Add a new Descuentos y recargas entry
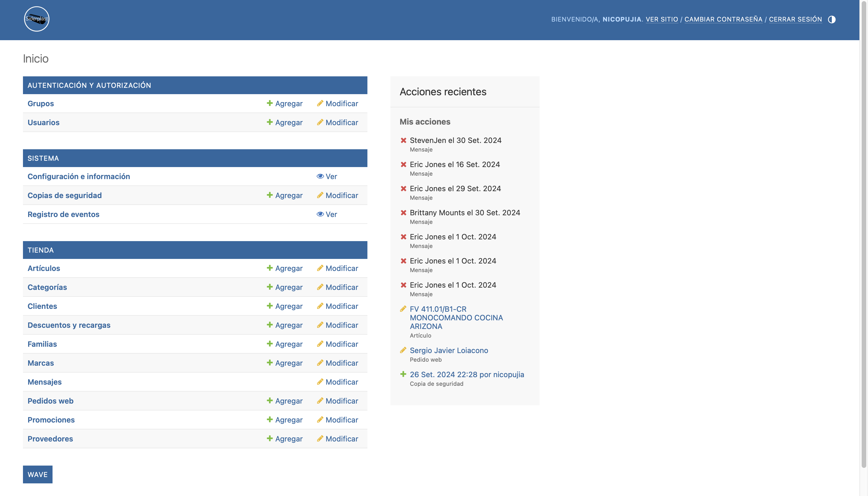 (x=284, y=325)
